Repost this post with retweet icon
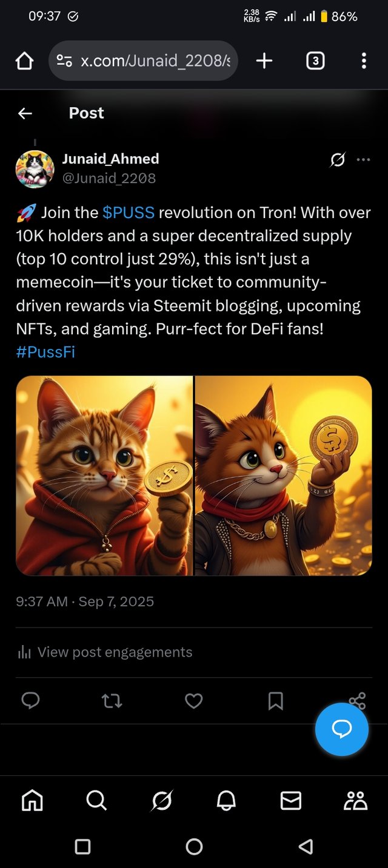388x868 pixels. point(112,701)
